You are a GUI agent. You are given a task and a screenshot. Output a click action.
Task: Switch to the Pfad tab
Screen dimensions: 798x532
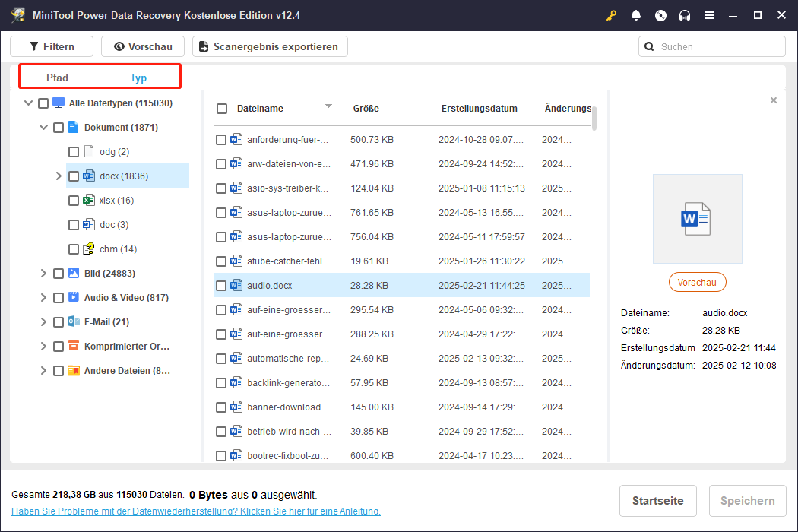click(x=57, y=78)
